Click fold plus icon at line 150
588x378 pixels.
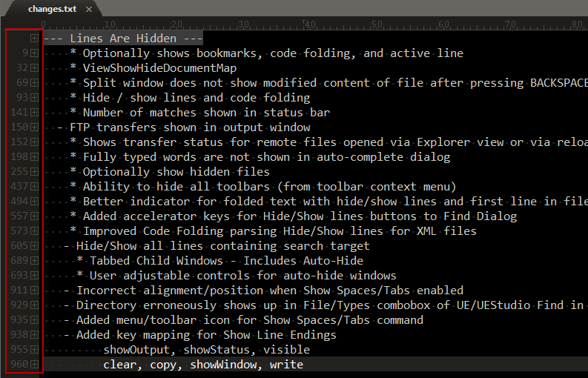coord(35,127)
